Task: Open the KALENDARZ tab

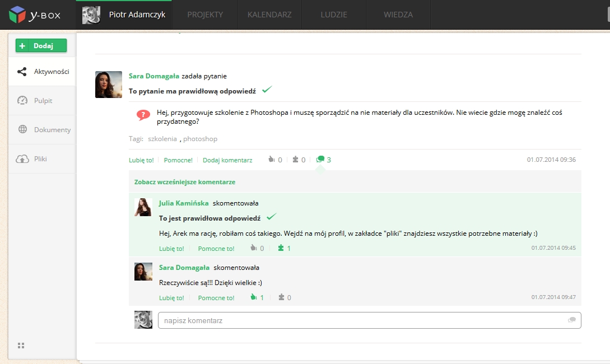Action: pos(269,15)
